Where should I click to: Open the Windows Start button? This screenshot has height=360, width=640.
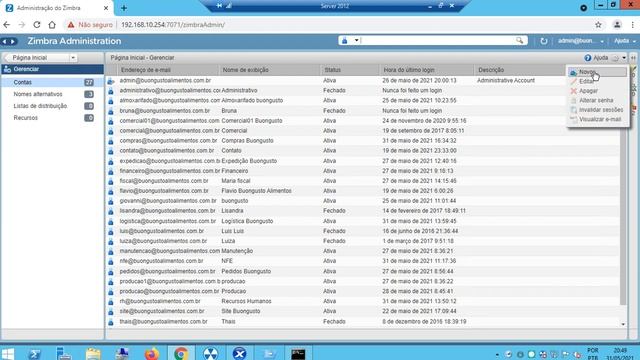click(x=7, y=353)
